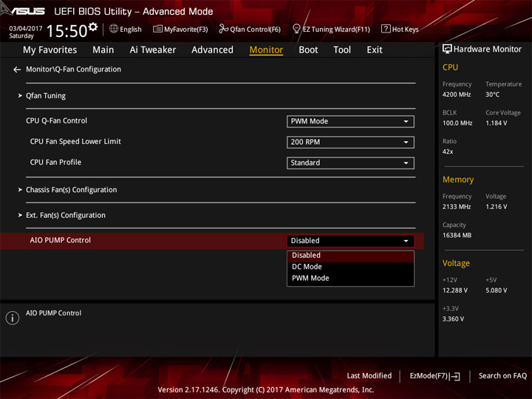This screenshot has width=532, height=399.
Task: Open the Tool tab
Action: click(x=342, y=50)
